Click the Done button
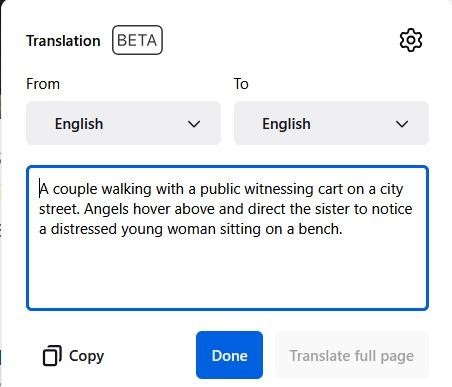452x387 pixels. 229,355
